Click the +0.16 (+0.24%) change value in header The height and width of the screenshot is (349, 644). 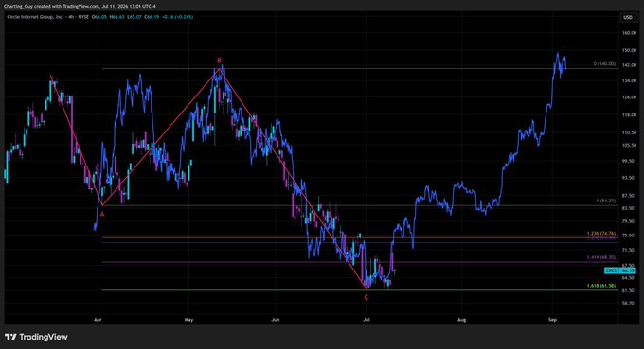(x=178, y=17)
